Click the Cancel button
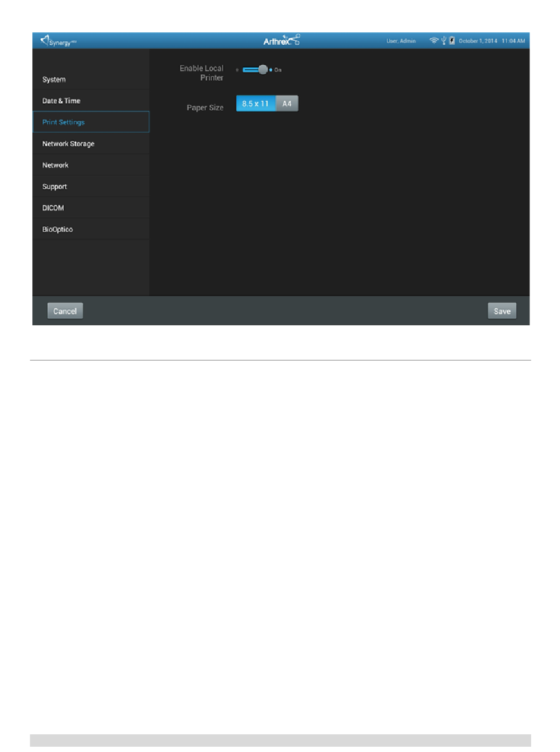The width and height of the screenshot is (560, 752). [x=65, y=311]
